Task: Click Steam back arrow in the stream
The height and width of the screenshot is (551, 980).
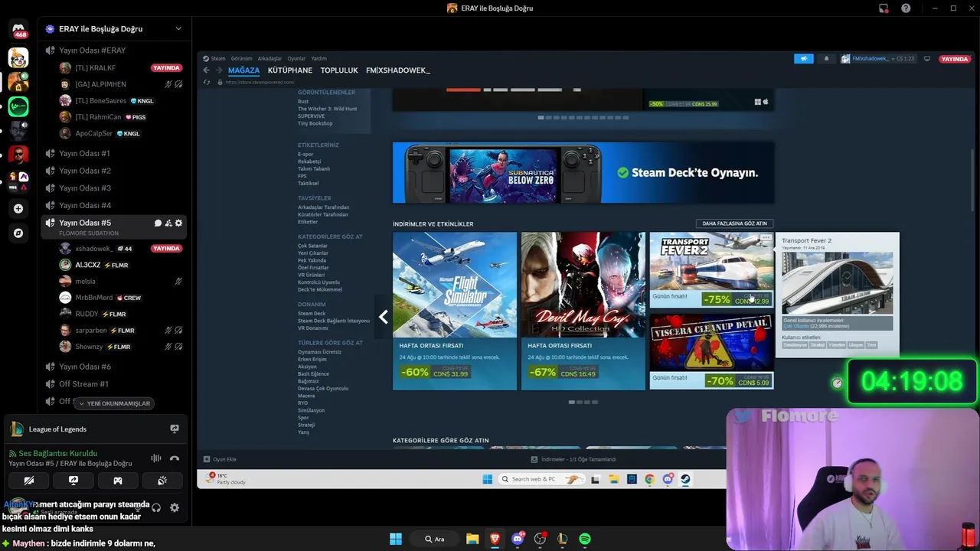Action: (206, 70)
